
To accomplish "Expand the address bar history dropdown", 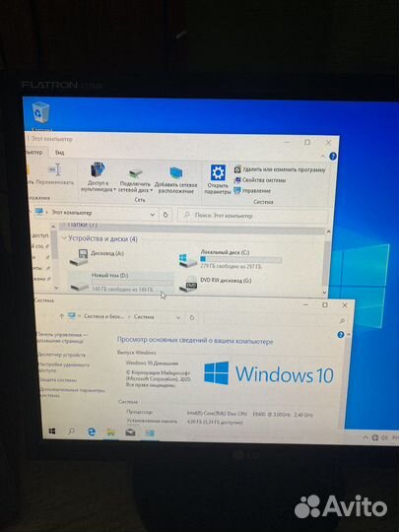I will pyautogui.click(x=153, y=215).
